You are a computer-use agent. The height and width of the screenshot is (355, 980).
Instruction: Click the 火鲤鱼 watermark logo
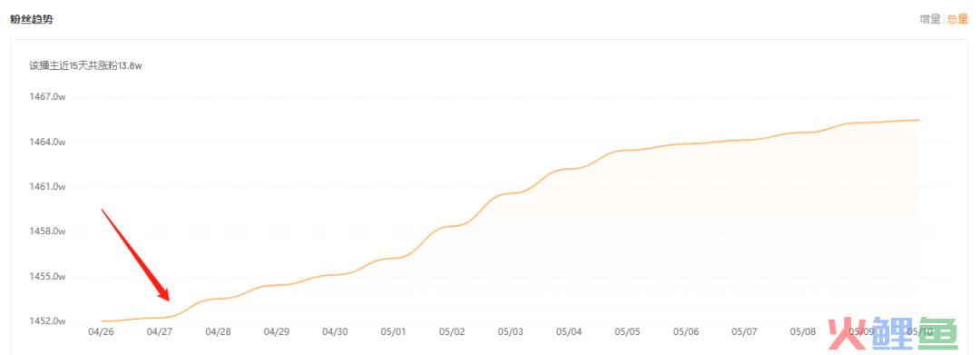893,332
